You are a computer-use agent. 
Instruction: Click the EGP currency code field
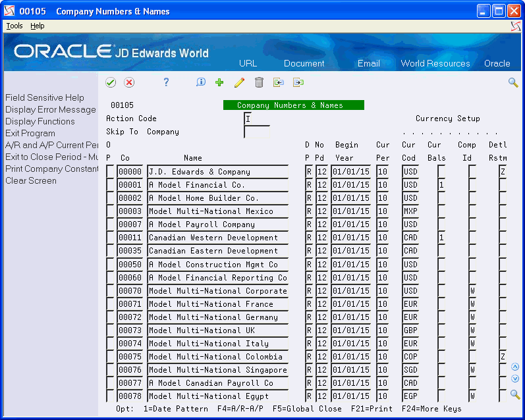pos(410,396)
